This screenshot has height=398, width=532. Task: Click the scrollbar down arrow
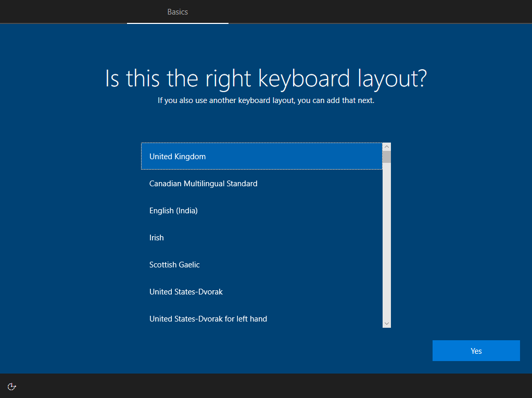pos(386,323)
